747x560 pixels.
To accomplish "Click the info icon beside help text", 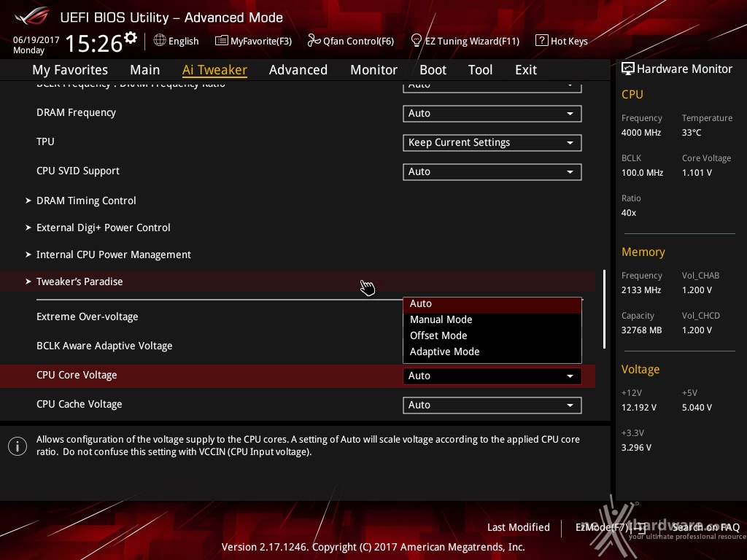I will click(18, 446).
